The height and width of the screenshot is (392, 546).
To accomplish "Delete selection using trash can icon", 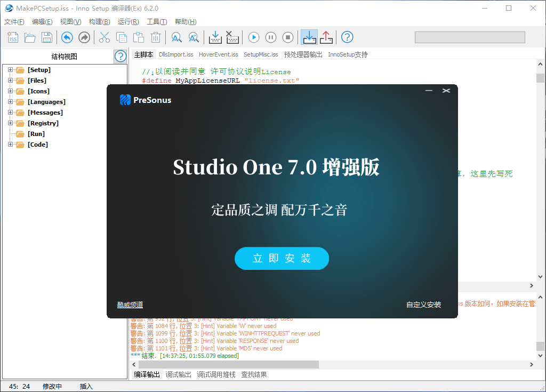I will point(156,37).
